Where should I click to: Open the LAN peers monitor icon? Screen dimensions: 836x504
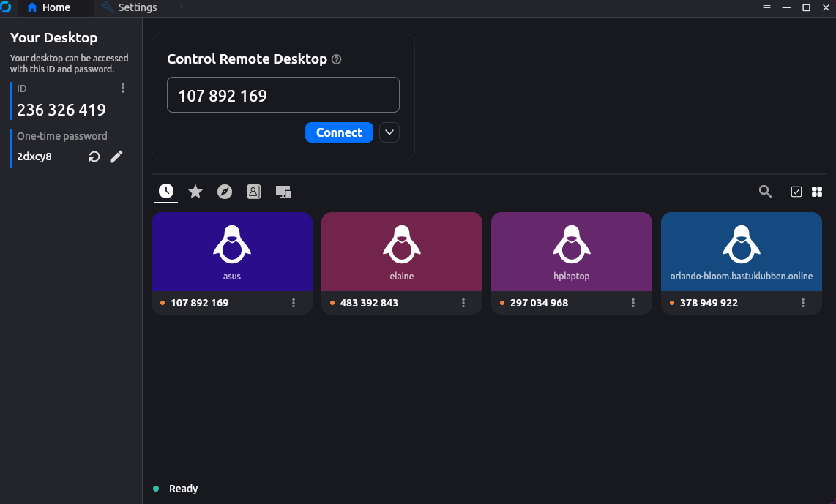283,192
